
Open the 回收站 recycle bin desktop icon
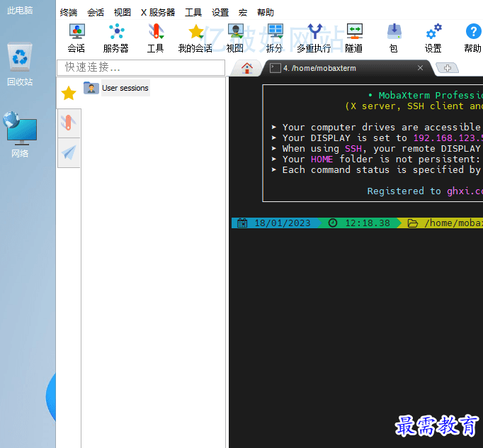(20, 65)
